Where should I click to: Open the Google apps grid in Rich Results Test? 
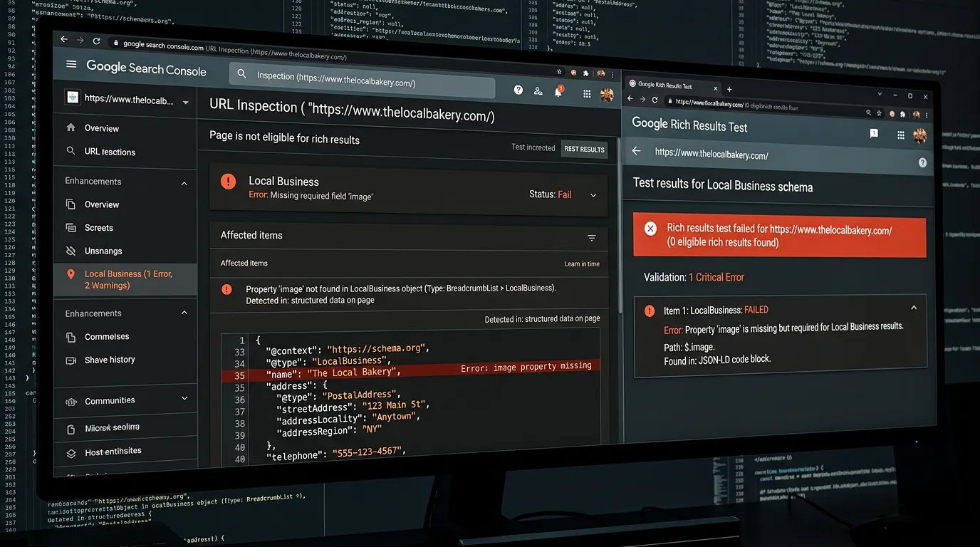click(x=901, y=135)
